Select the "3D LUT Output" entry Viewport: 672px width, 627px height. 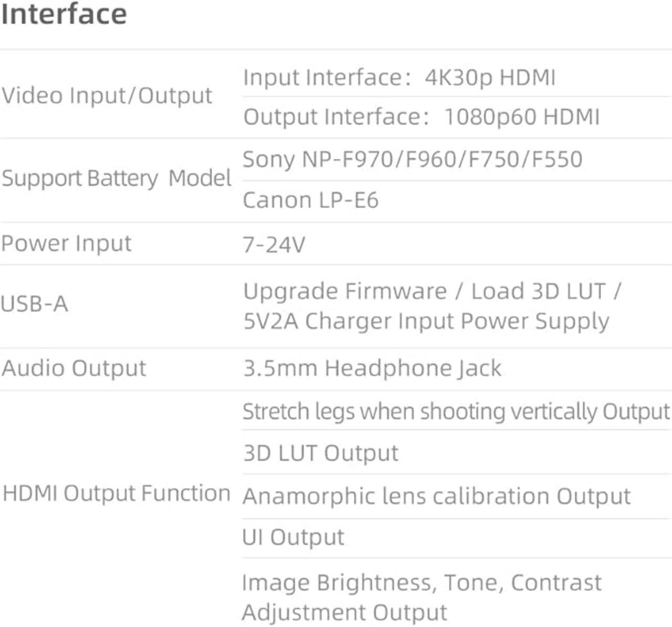(321, 453)
